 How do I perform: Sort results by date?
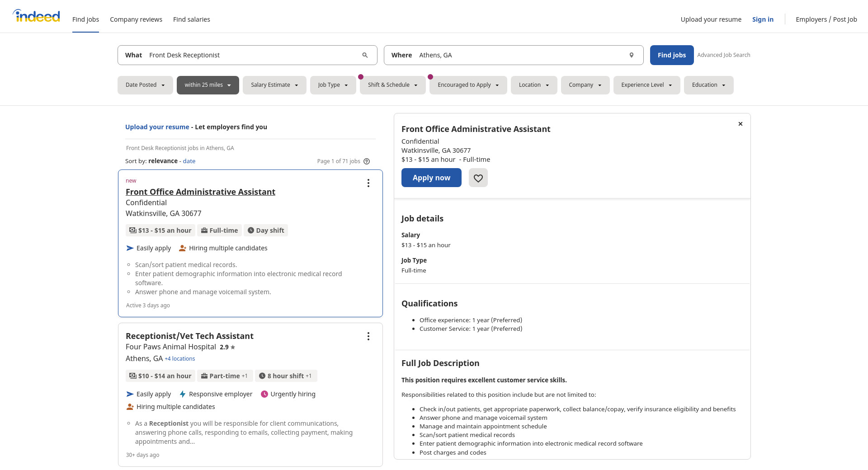189,161
